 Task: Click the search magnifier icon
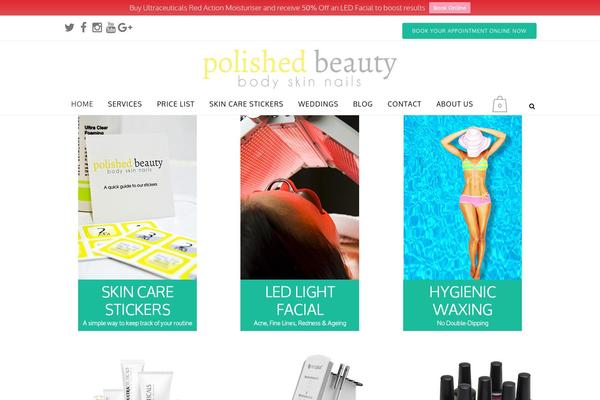(532, 106)
